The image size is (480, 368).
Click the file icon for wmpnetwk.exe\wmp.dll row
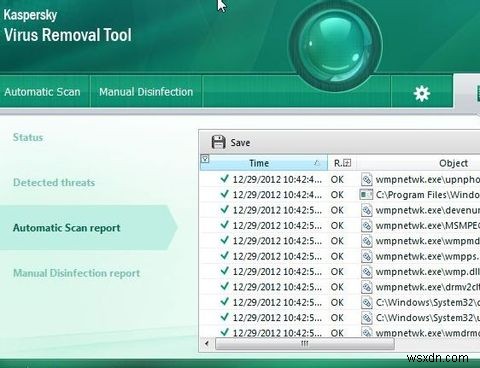point(367,272)
